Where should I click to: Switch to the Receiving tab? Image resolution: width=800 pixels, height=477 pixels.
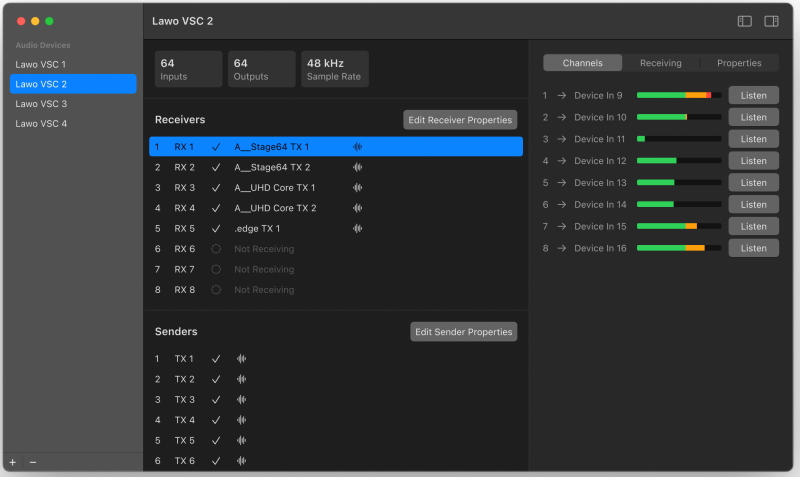tap(660, 63)
